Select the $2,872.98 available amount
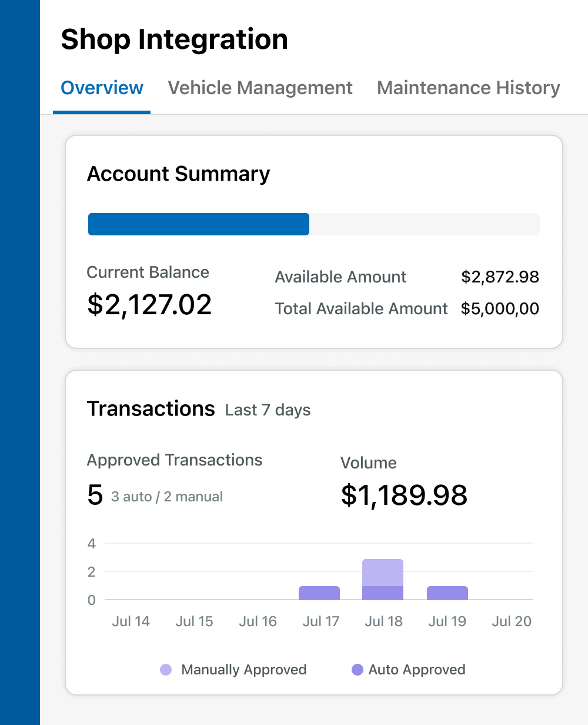Image resolution: width=588 pixels, height=725 pixels. [x=500, y=277]
